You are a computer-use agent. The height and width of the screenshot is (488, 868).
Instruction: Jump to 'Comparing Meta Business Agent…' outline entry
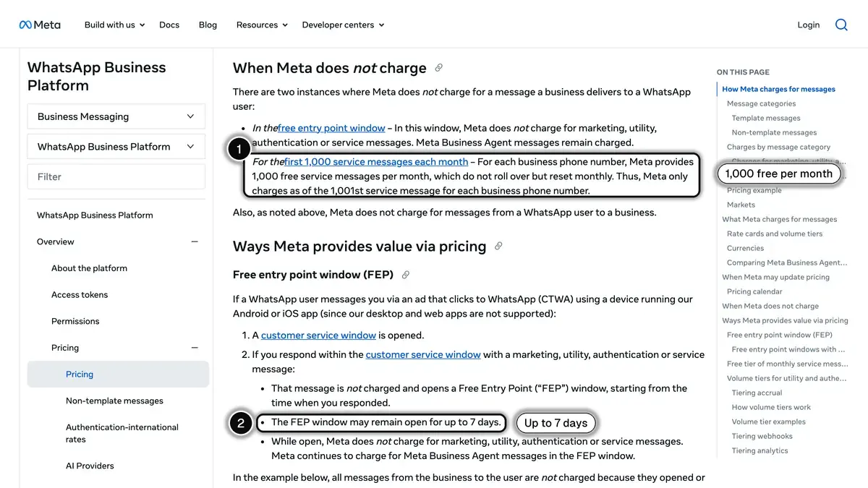[x=787, y=262]
